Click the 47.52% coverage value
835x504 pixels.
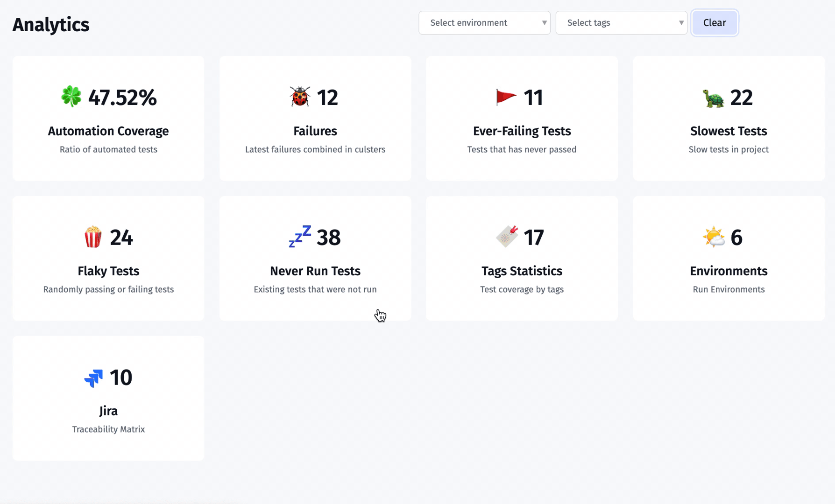(122, 98)
